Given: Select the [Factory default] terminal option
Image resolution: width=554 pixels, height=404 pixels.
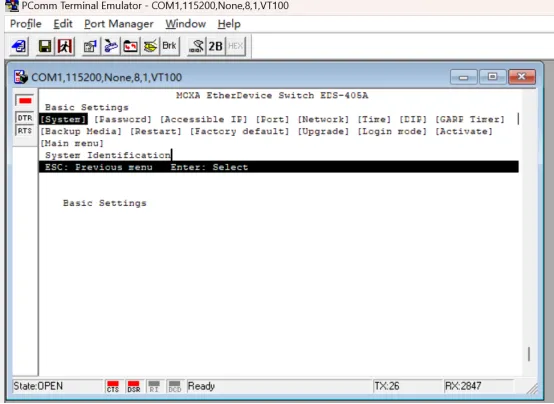Looking at the screenshot, I should (240, 131).
